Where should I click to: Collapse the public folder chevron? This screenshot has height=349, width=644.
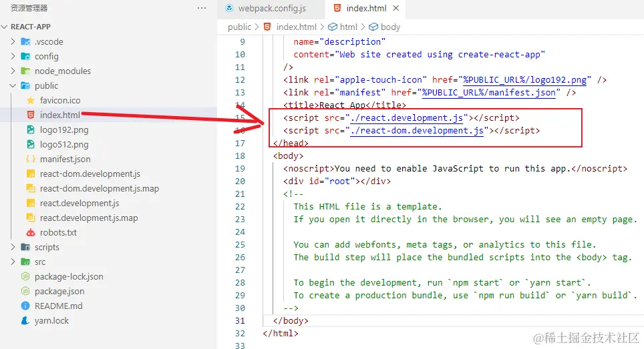[13, 85]
